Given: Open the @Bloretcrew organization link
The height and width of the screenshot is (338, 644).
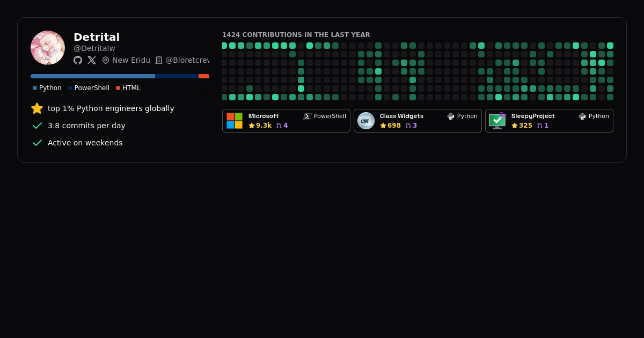Looking at the screenshot, I should coord(187,60).
